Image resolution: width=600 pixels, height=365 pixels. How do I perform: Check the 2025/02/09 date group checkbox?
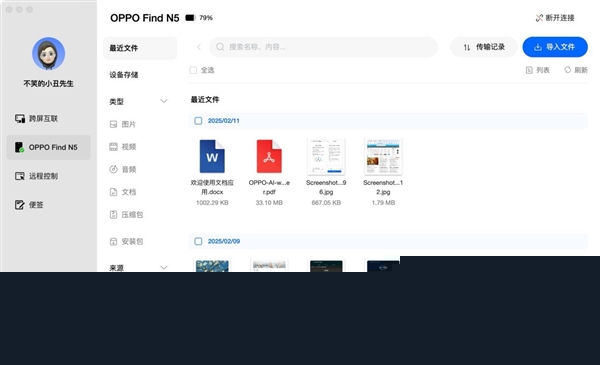point(198,241)
